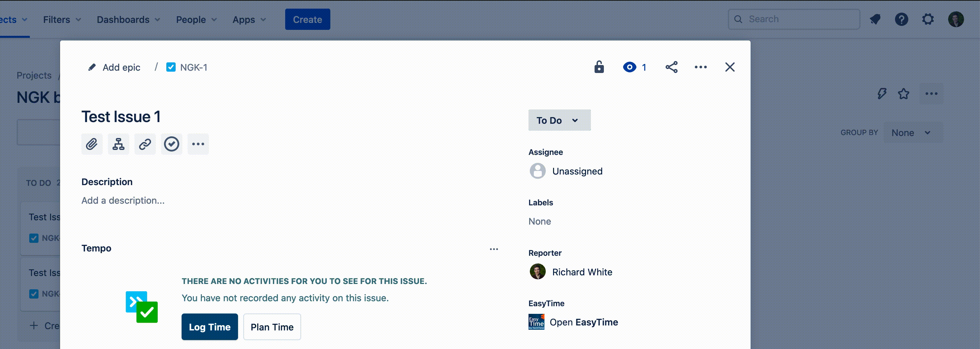This screenshot has width=980, height=349.
Task: Expand the To Do status dropdown
Action: (559, 120)
